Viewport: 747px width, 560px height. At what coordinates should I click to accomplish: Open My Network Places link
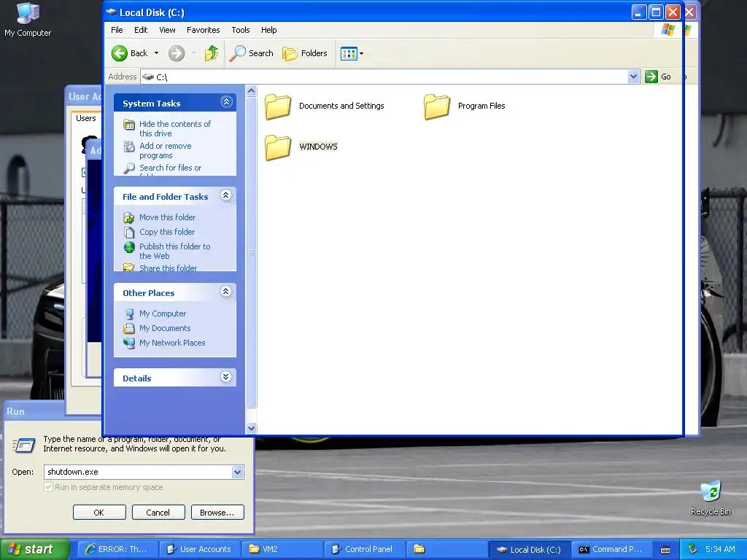tap(172, 343)
